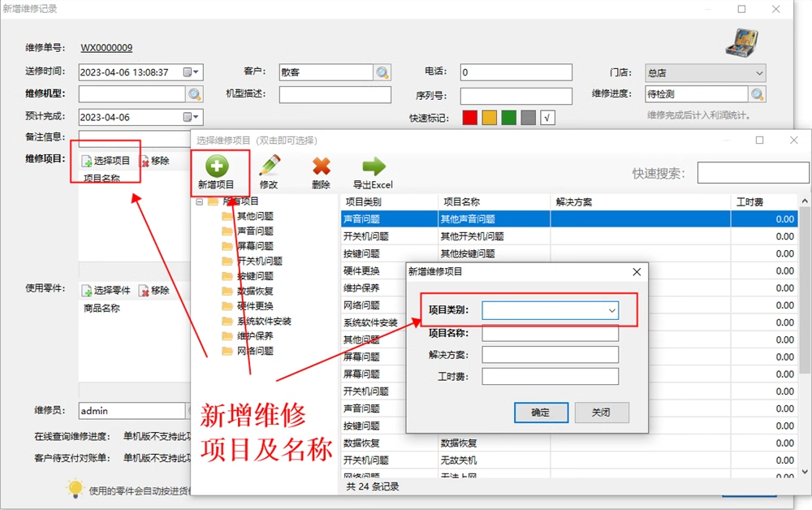The image size is (812, 510).
Task: Click the 删除 red cross icon
Action: 321,166
